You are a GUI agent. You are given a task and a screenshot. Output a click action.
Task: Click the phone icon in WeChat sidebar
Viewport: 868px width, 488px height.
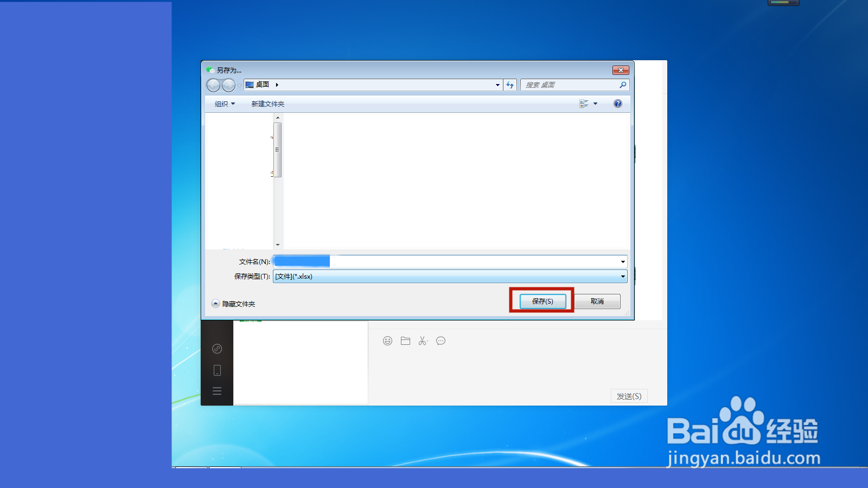point(217,370)
